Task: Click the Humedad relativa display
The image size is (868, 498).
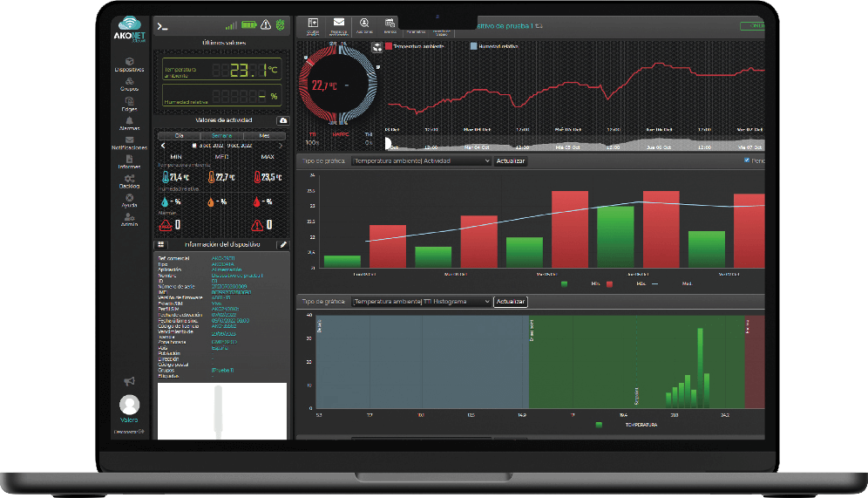Action: coord(222,95)
